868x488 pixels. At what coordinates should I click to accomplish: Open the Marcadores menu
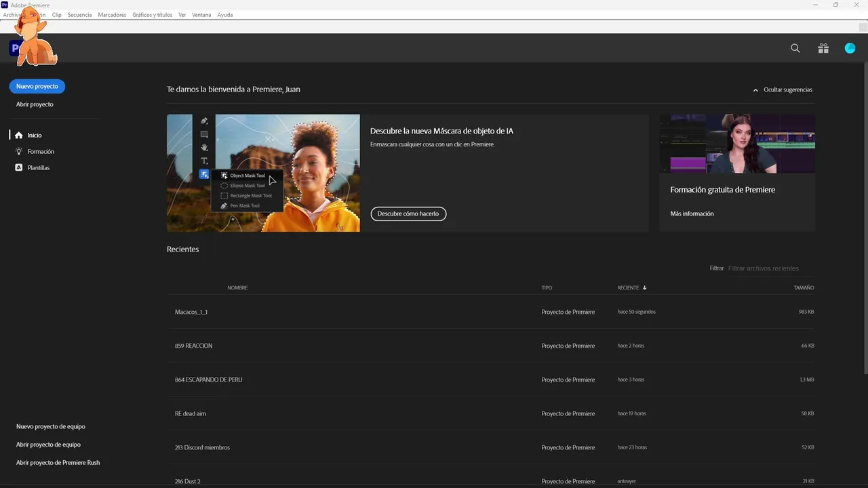pyautogui.click(x=112, y=15)
